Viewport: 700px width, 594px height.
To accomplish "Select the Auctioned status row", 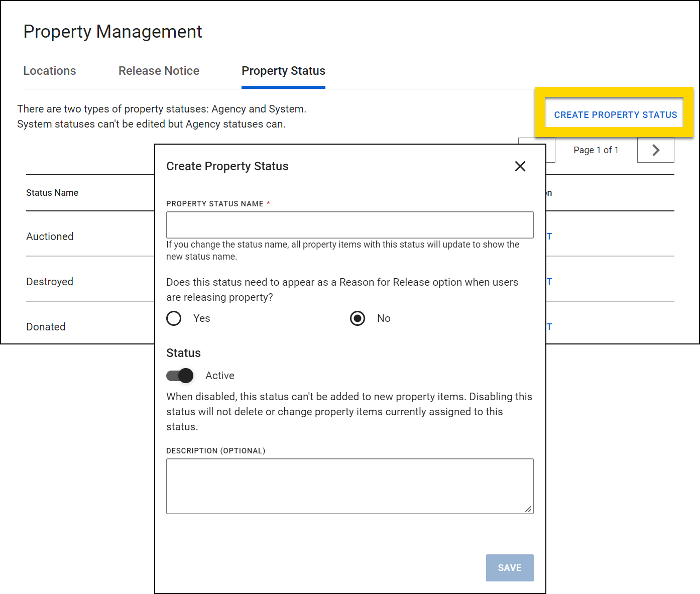I will (x=50, y=236).
